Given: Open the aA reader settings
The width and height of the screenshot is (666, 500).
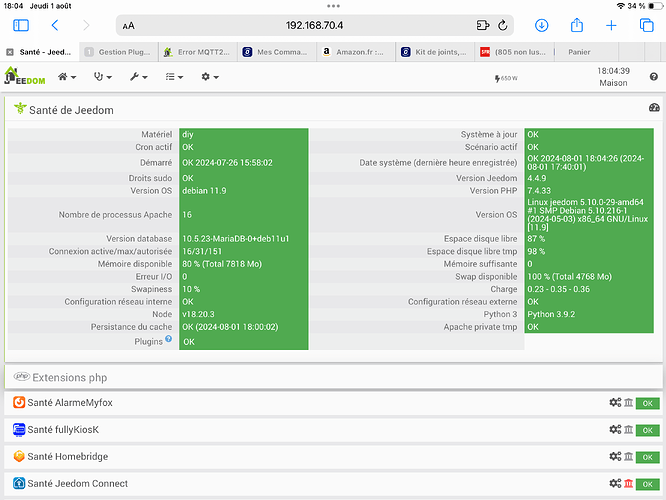Looking at the screenshot, I should (128, 26).
